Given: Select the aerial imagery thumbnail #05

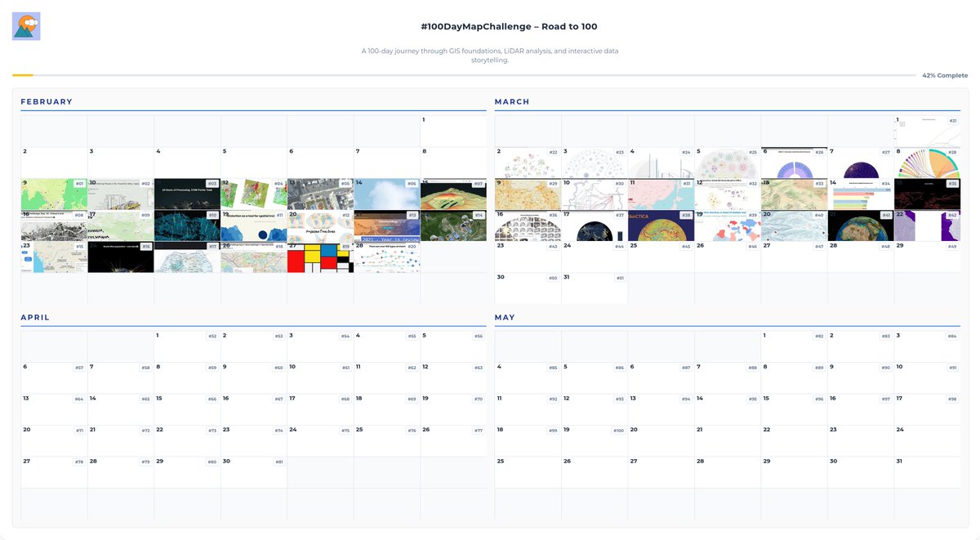Looking at the screenshot, I should (320, 193).
